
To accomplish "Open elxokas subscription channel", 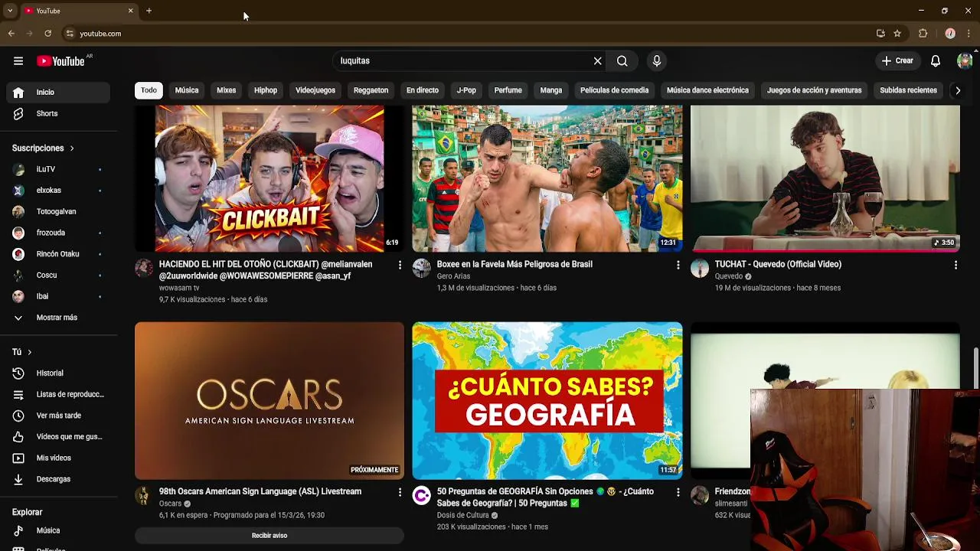I will coord(58,191).
